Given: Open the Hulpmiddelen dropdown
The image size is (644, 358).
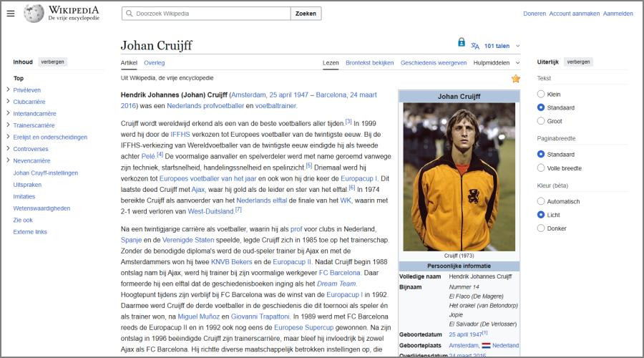Looking at the screenshot, I should pyautogui.click(x=497, y=63).
